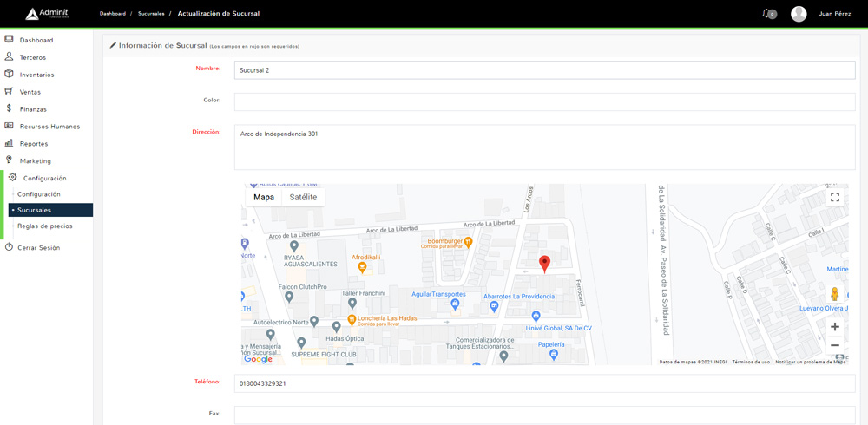Expand the Inventarios sidebar menu
Viewport: 868px width, 425px height.
[x=36, y=75]
